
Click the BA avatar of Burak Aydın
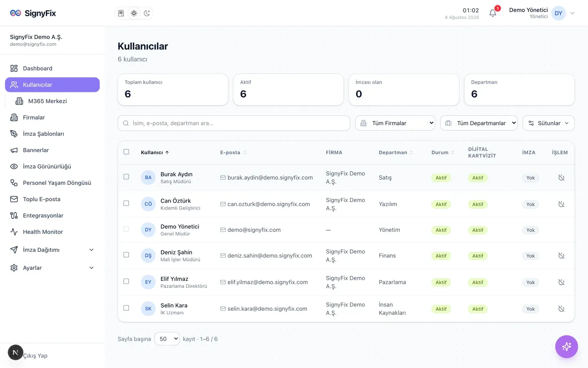point(148,177)
